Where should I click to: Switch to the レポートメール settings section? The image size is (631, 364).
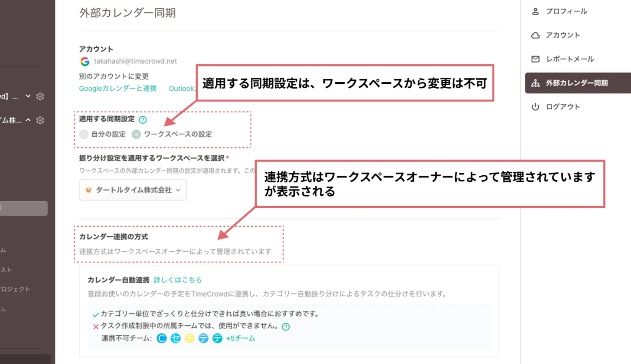[x=570, y=59]
